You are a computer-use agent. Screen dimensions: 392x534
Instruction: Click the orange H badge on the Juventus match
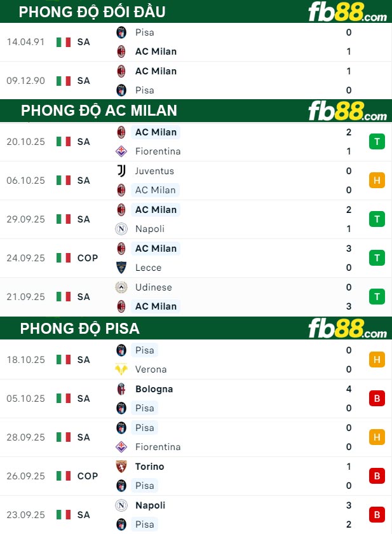[x=377, y=181]
